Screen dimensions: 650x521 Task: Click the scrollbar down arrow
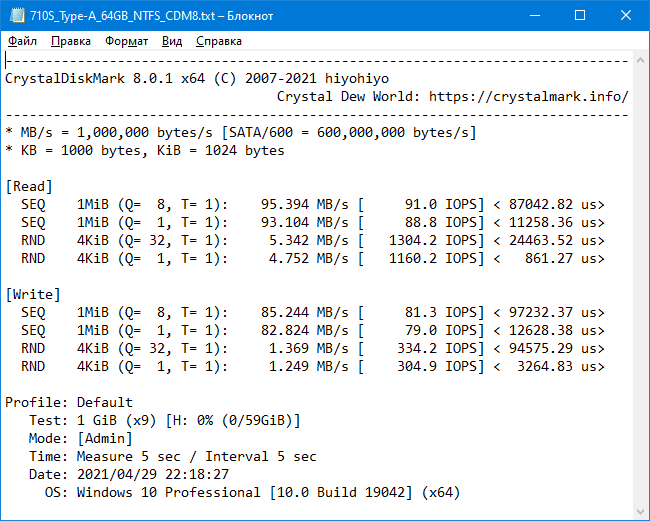(640, 511)
